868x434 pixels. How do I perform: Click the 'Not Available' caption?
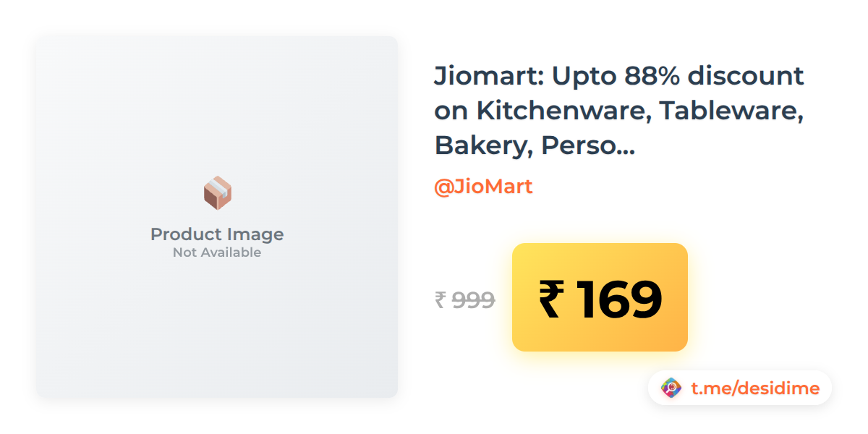pyautogui.click(x=217, y=252)
